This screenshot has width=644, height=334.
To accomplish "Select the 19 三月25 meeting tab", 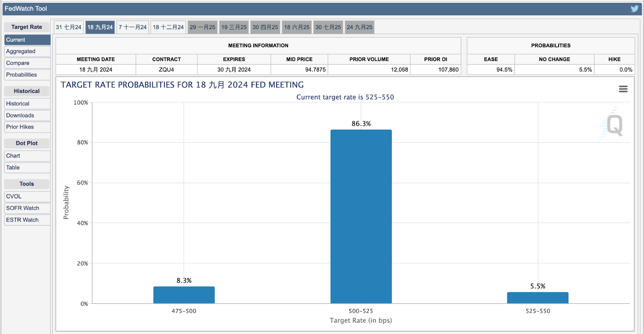I will click(234, 27).
